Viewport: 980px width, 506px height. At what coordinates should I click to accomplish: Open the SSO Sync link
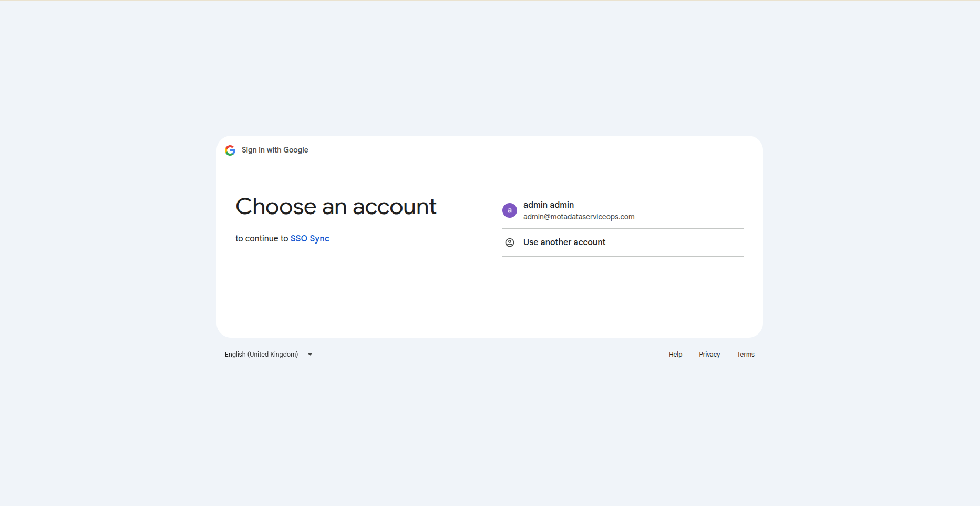[310, 238]
